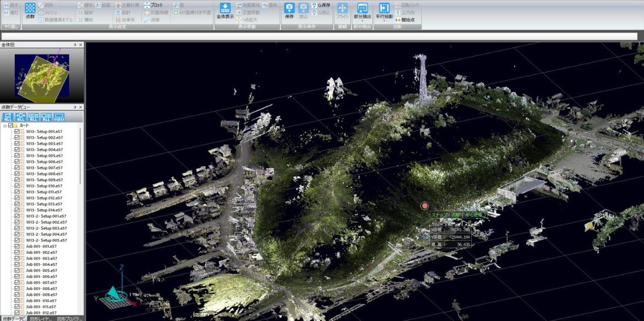Uncheck the 1013- Setup 001.e57 checkbox
644x321 pixels.
click(17, 131)
